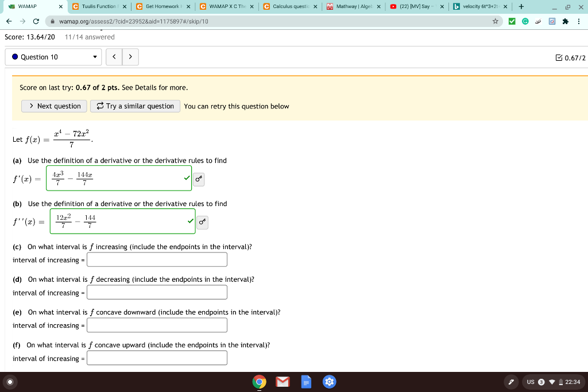Click the preview icon beside the f''(x) answer
Image resolution: width=588 pixels, height=392 pixels.
coord(202,222)
